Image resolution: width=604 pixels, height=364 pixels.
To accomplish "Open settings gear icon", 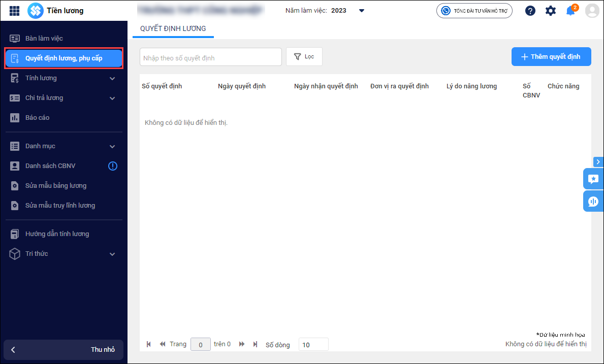I will click(551, 11).
